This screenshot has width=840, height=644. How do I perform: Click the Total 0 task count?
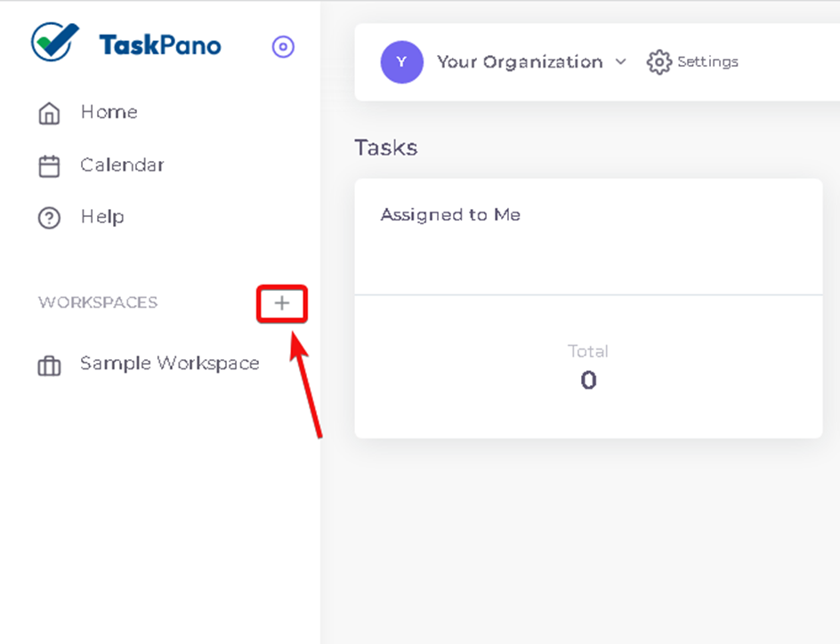pos(588,367)
